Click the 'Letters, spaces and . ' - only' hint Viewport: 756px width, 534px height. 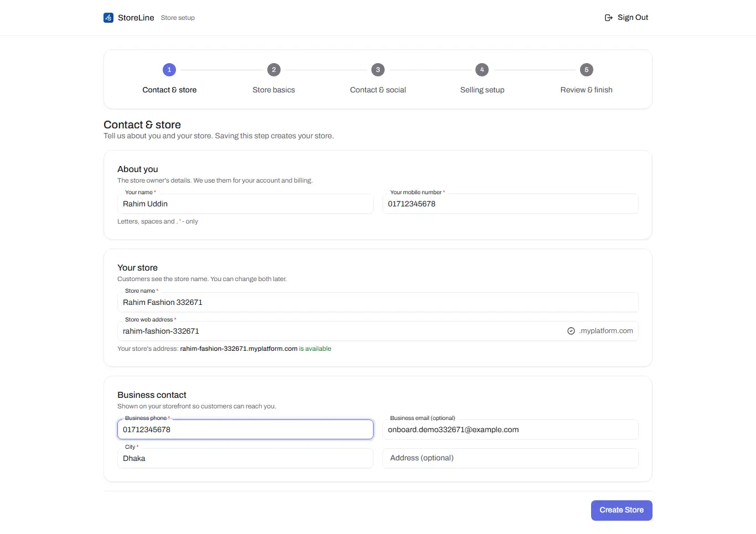pos(158,221)
